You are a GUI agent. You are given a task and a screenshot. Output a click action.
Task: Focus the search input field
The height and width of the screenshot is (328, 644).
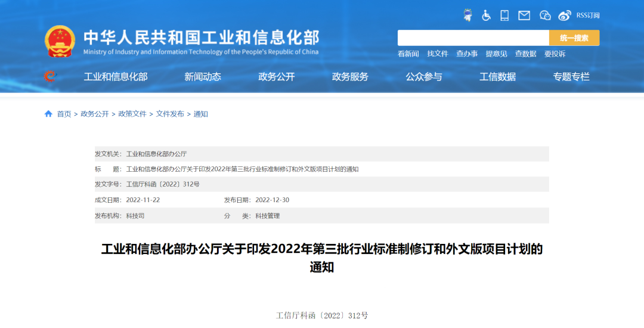[473, 38]
